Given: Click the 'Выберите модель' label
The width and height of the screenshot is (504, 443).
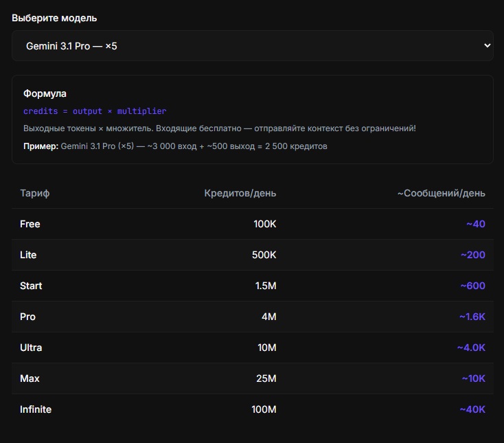Looking at the screenshot, I should click(x=54, y=18).
